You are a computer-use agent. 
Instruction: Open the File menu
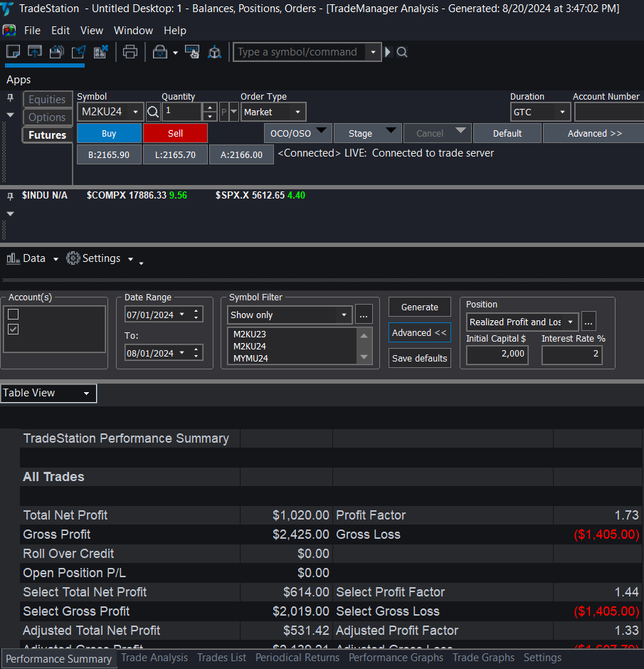33,31
